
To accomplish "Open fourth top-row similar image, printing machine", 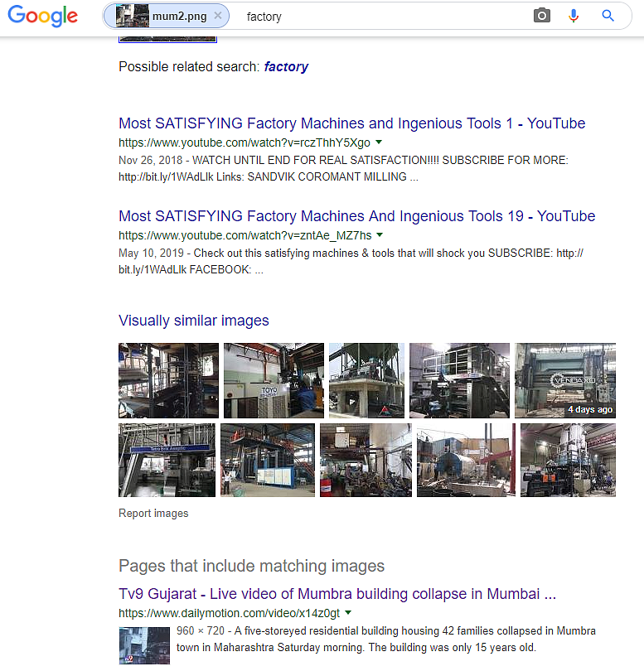I will point(459,380).
